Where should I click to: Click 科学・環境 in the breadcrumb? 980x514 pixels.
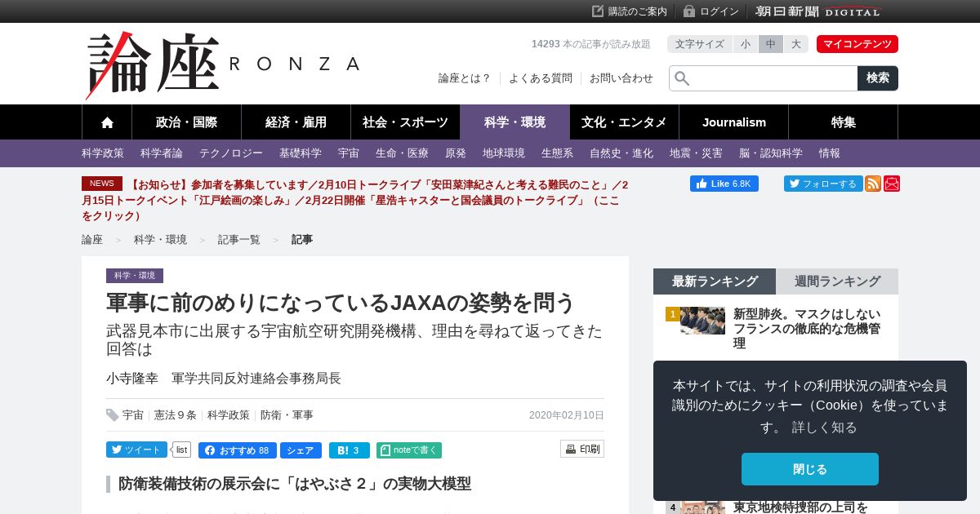point(160,240)
